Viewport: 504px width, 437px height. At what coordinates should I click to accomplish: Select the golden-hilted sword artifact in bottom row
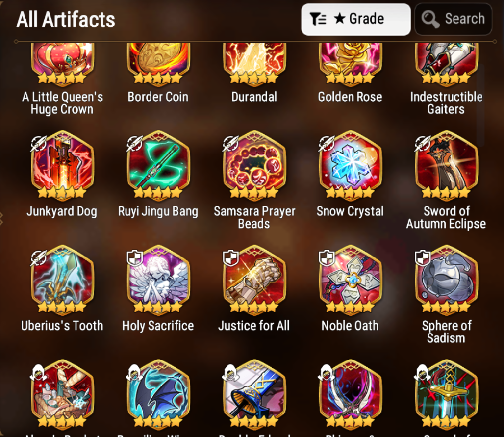tap(447, 394)
